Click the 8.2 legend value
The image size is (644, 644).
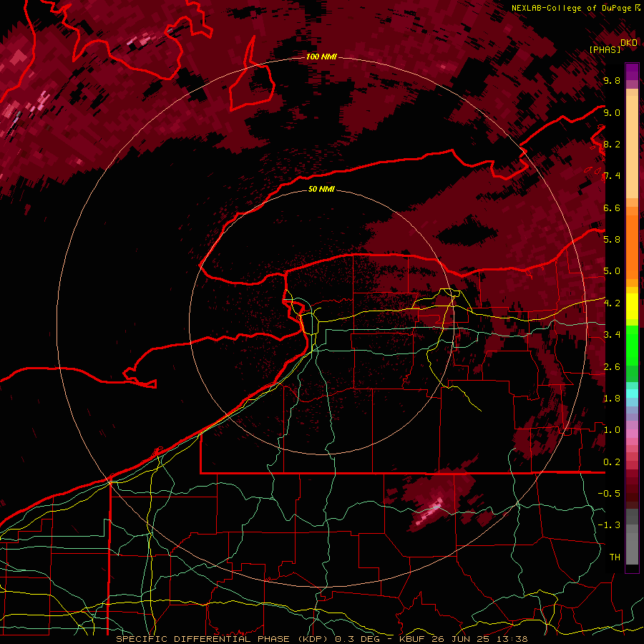[x=612, y=144]
